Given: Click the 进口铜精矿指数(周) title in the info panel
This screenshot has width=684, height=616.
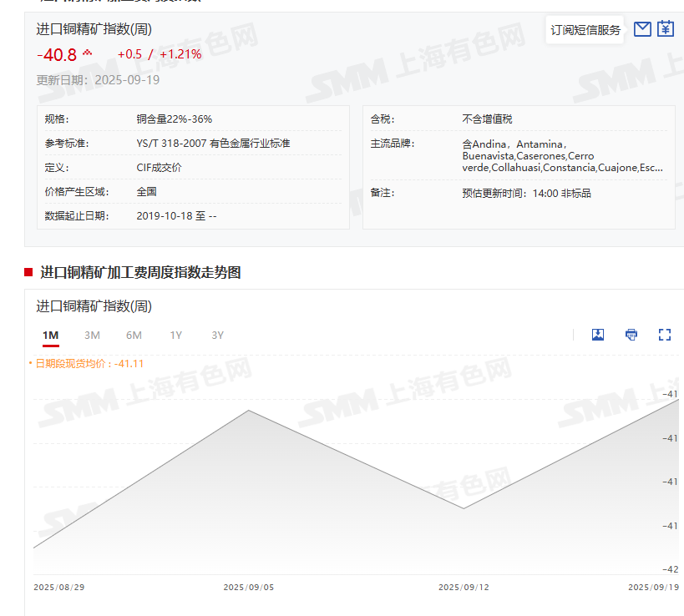Looking at the screenshot, I should pos(94,29).
